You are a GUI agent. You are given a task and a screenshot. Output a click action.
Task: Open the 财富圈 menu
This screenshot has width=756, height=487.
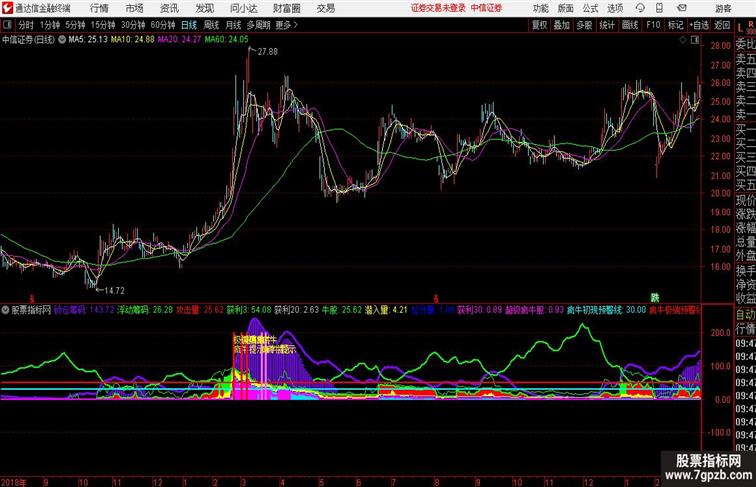click(287, 8)
